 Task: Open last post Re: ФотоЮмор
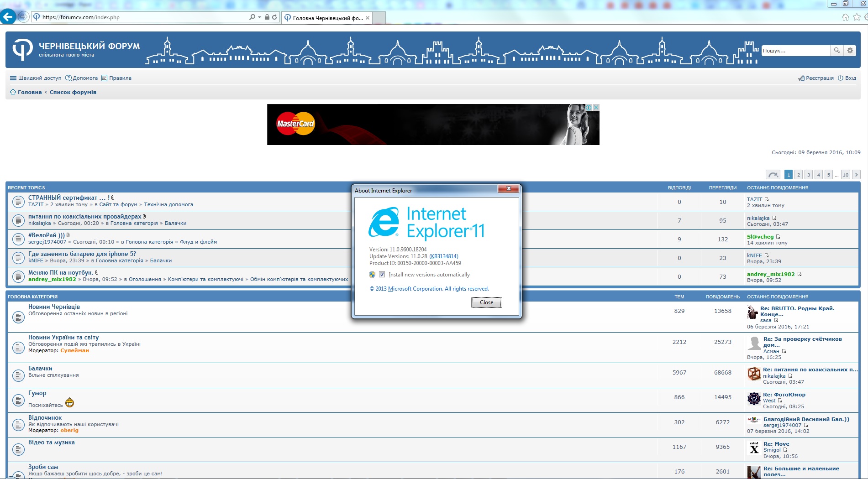[x=784, y=395]
